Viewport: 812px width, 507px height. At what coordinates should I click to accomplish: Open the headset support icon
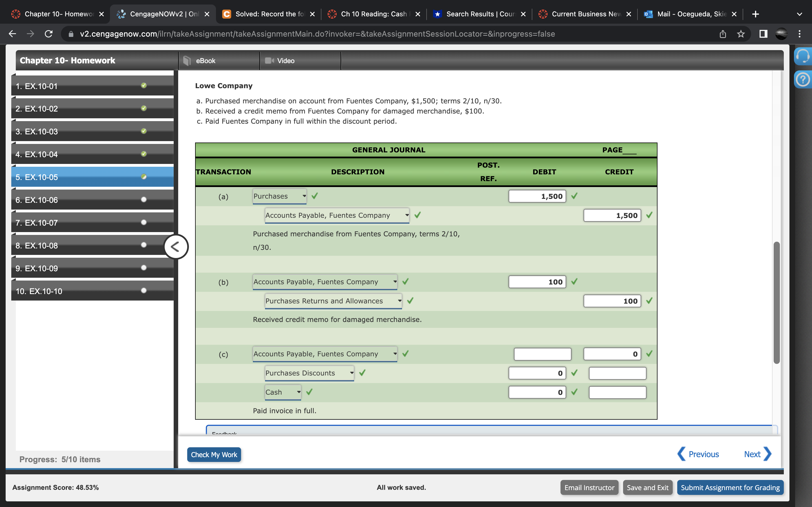click(803, 56)
